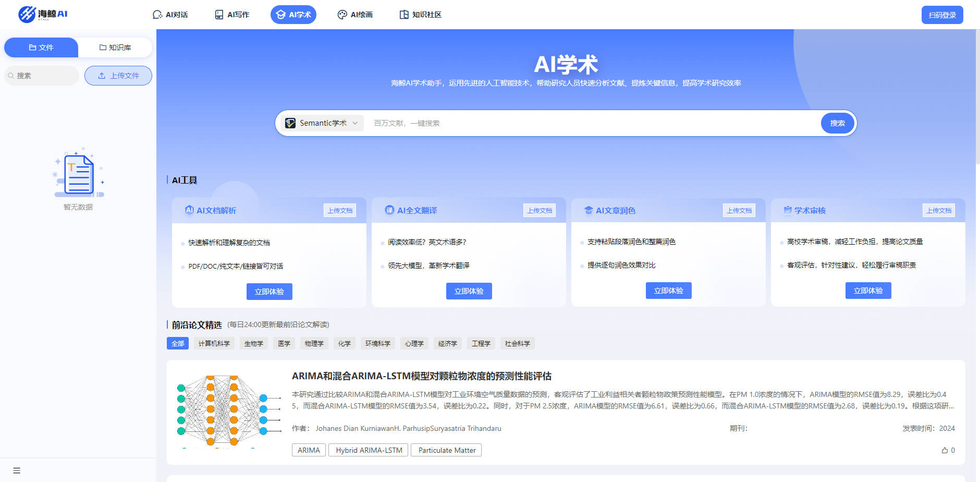Select the 全部 category filter
The height and width of the screenshot is (482, 980).
[178, 343]
